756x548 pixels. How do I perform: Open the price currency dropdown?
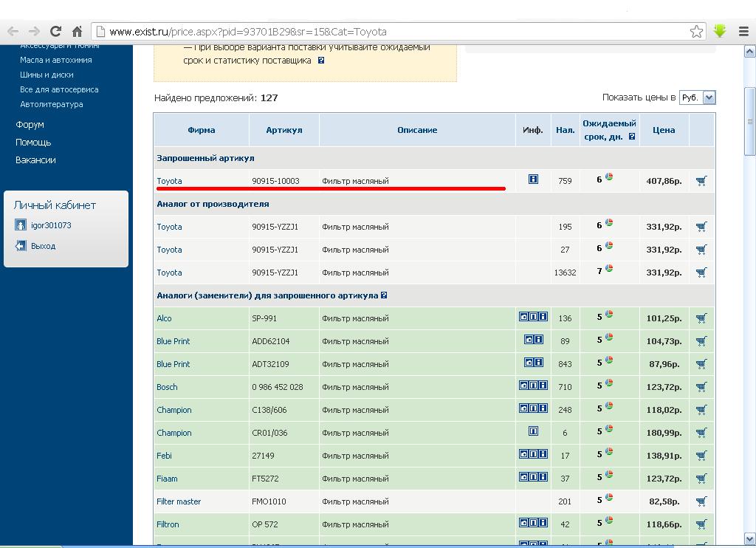point(698,97)
